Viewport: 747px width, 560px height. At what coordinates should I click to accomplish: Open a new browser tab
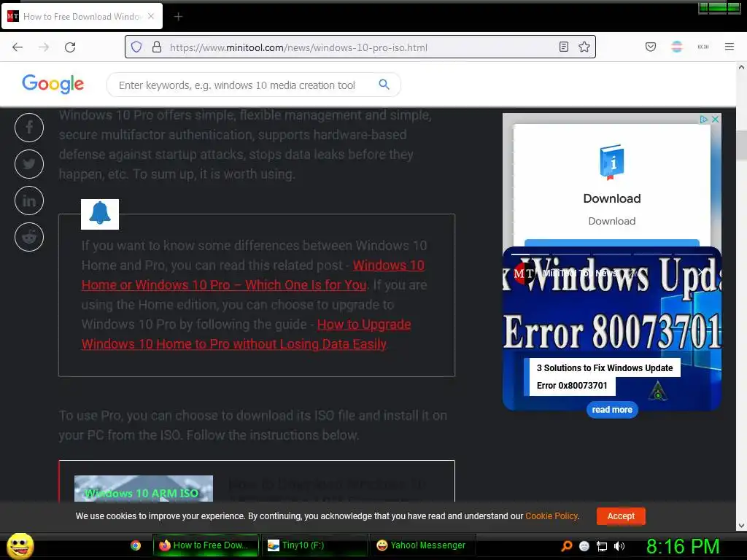tap(178, 17)
